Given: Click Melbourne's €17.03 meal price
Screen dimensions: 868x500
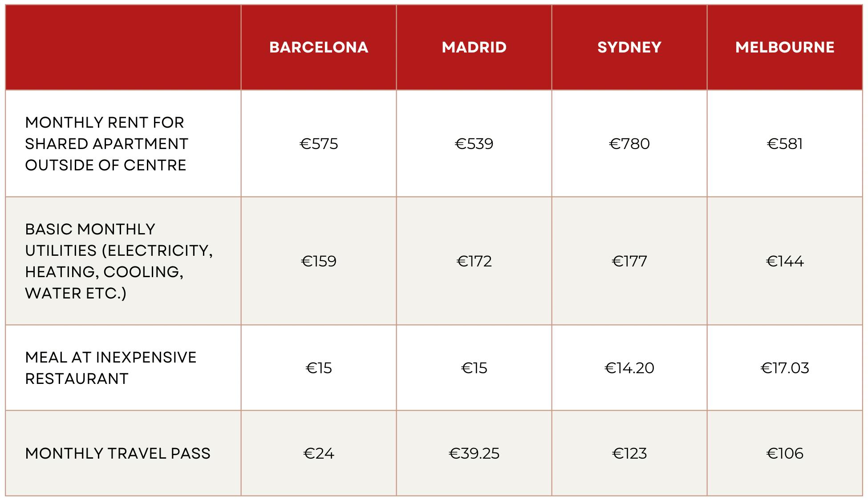Looking at the screenshot, I should 785,368.
